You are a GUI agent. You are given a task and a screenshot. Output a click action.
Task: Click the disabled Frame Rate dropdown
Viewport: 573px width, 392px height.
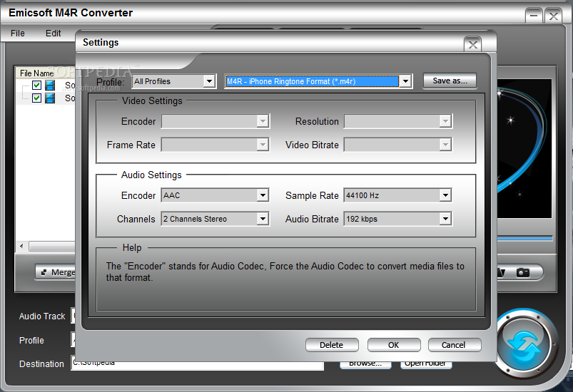click(x=215, y=145)
